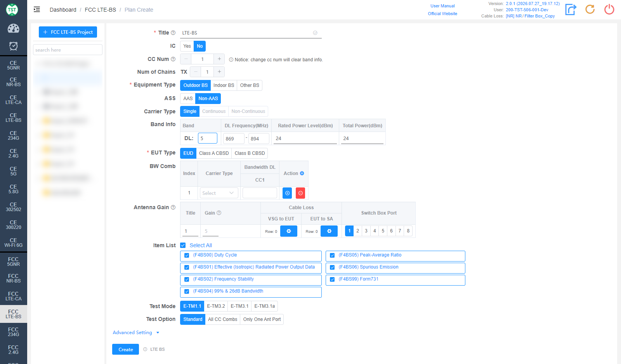621x364 pixels.
Task: Click the Title help question icon
Action: 173,33
